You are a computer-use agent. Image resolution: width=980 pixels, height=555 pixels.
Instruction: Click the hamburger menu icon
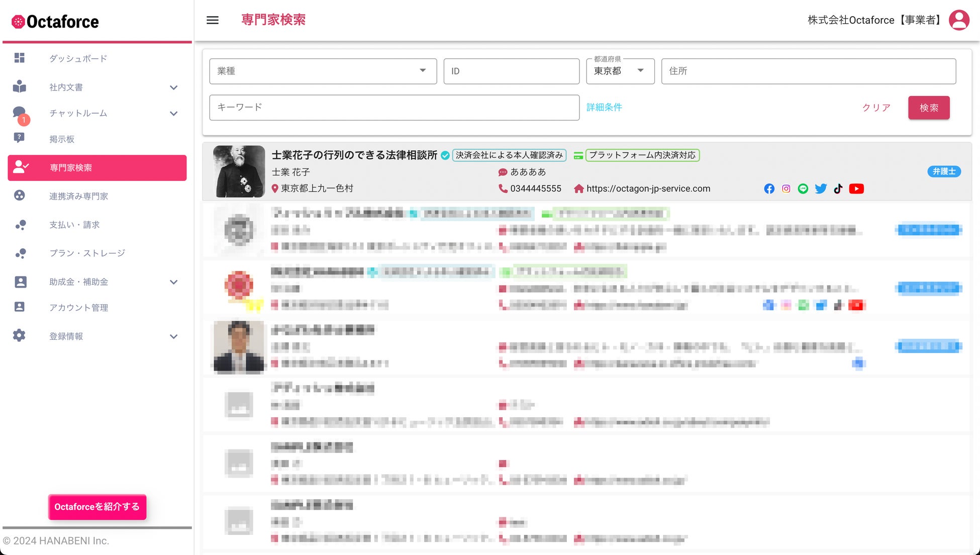pyautogui.click(x=213, y=20)
